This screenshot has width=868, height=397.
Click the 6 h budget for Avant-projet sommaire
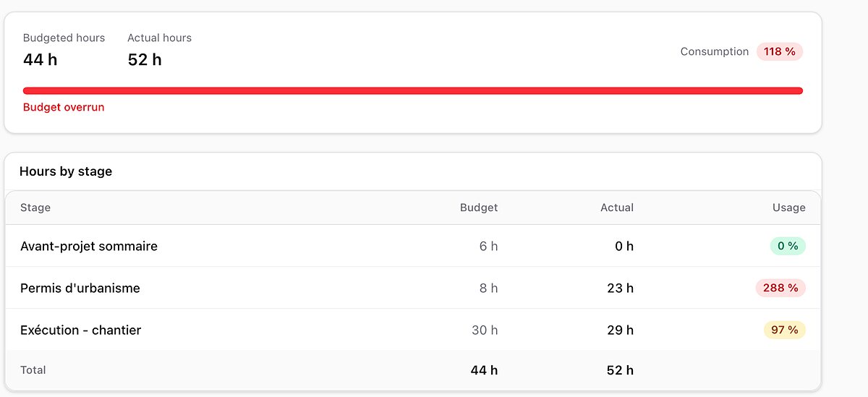pyautogui.click(x=488, y=246)
